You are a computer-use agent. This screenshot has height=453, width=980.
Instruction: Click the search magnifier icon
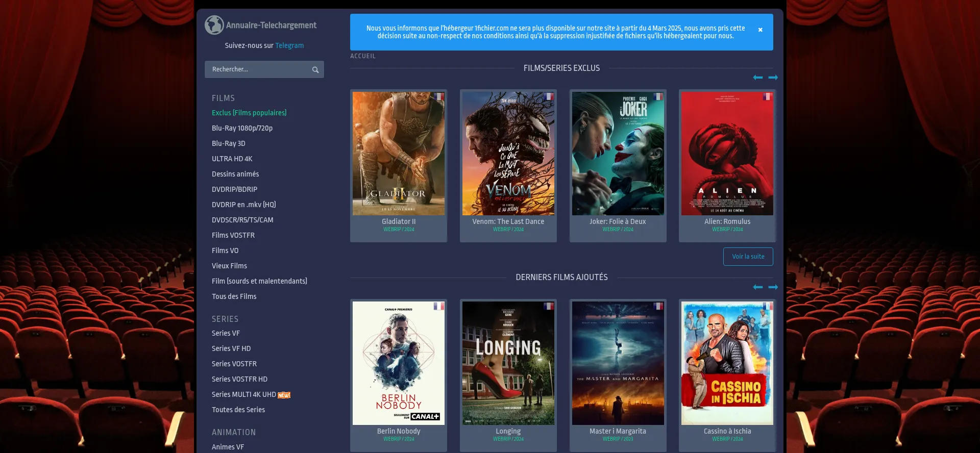click(x=315, y=70)
